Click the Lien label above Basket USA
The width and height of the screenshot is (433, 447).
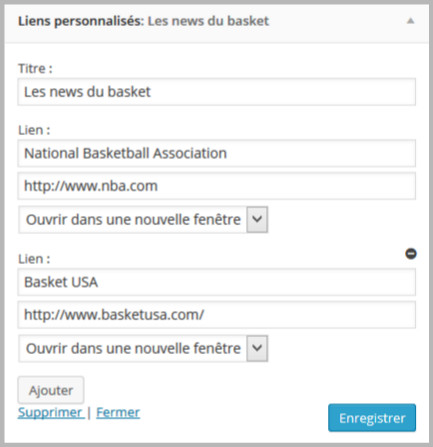34,259
